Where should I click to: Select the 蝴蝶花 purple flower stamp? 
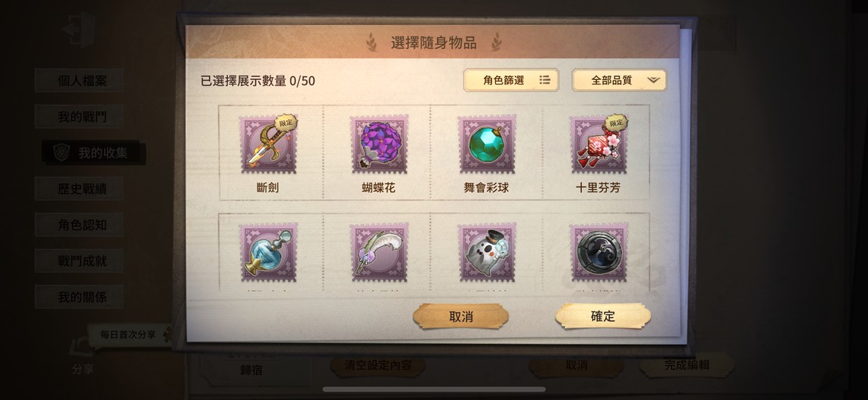[x=379, y=145]
